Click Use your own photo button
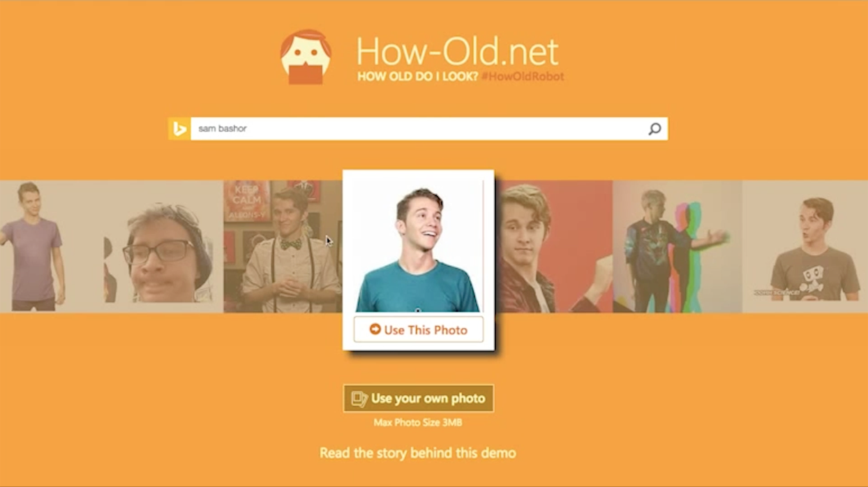868x487 pixels. (419, 398)
